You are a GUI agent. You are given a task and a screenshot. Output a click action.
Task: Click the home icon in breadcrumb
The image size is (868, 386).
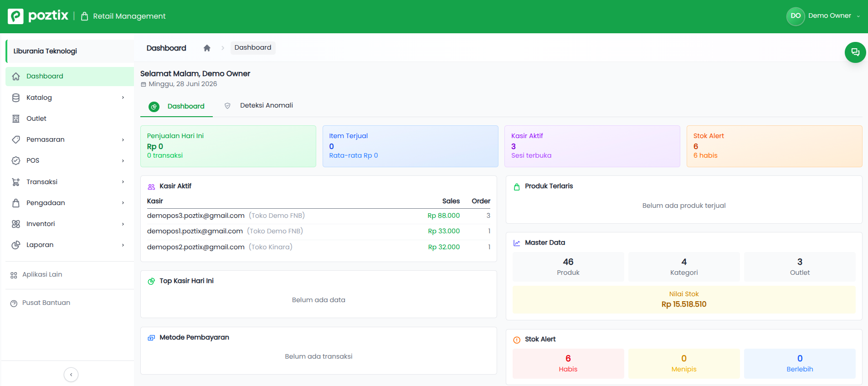tap(207, 48)
